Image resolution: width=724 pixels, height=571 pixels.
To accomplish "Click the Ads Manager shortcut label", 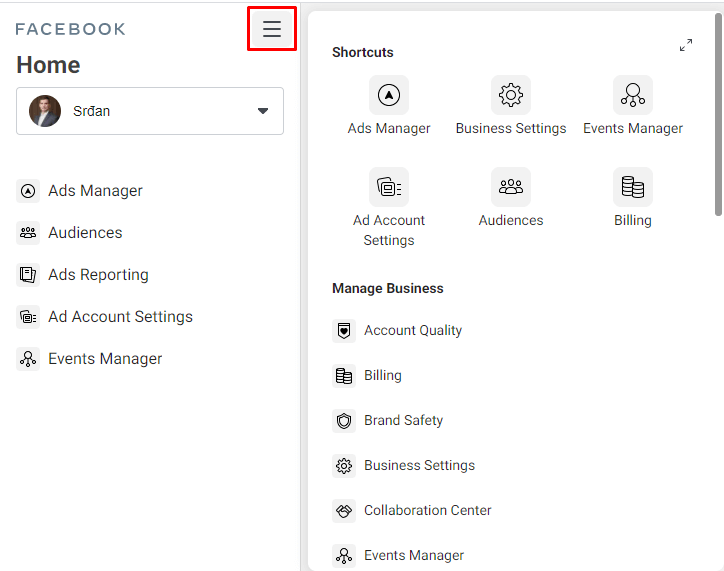I will click(x=389, y=128).
